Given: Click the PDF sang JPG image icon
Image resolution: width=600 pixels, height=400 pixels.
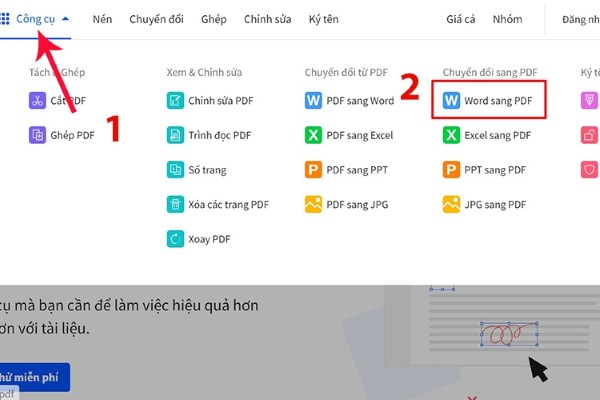Looking at the screenshot, I should tap(313, 204).
